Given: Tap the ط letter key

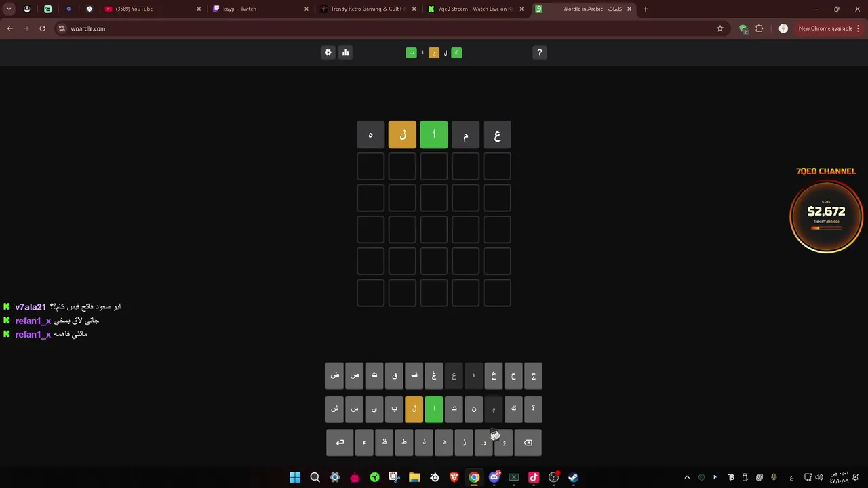Looking at the screenshot, I should click(x=404, y=443).
